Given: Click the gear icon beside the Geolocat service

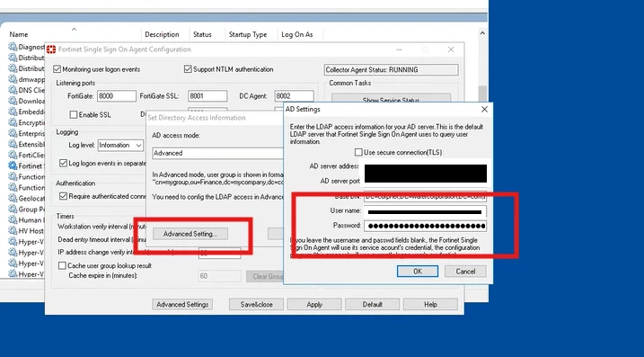Looking at the screenshot, I should (x=13, y=198).
